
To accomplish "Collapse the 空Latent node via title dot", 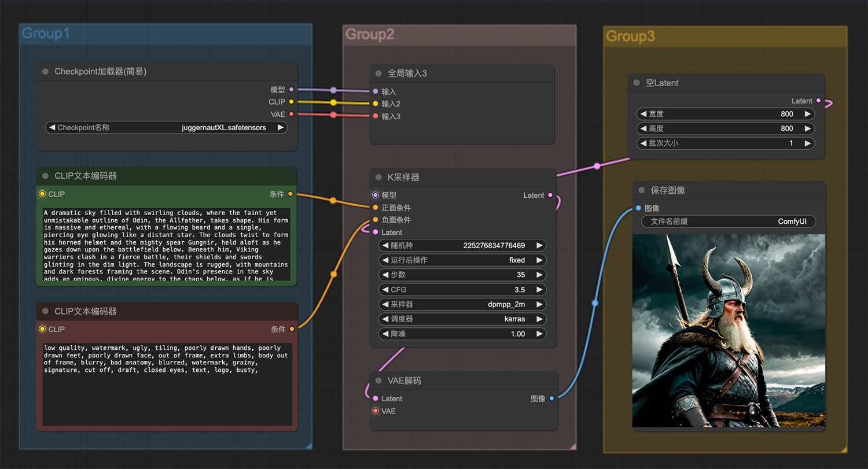I will (637, 83).
